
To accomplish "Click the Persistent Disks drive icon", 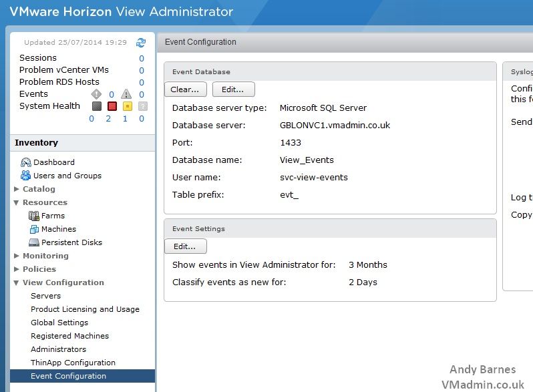I will point(34,242).
